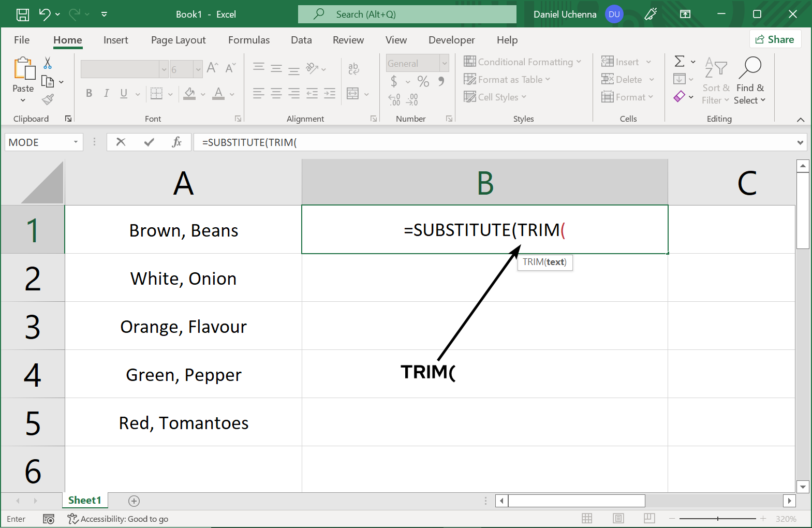Click the AutoSum sigma icon
Viewport: 812px width, 528px height.
tap(680, 62)
